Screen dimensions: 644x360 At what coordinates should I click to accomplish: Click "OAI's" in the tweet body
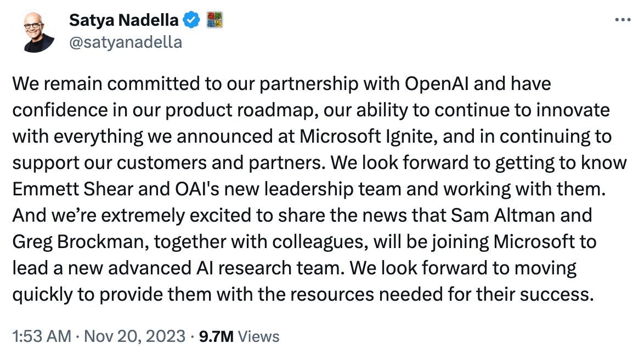(x=197, y=189)
